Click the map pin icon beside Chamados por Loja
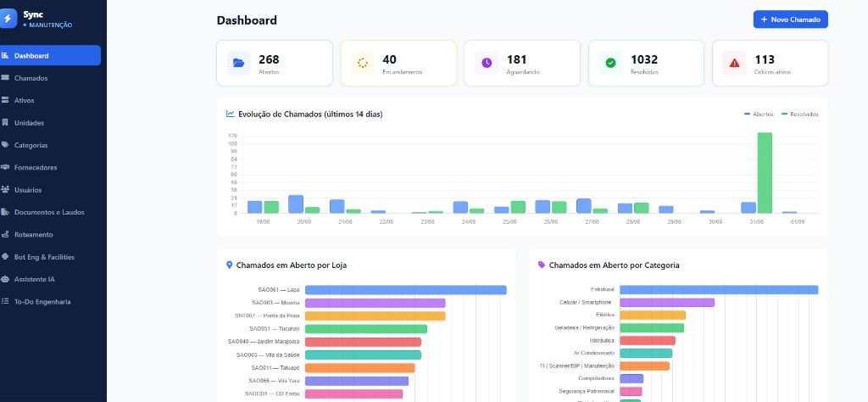868x402 pixels. [230, 265]
